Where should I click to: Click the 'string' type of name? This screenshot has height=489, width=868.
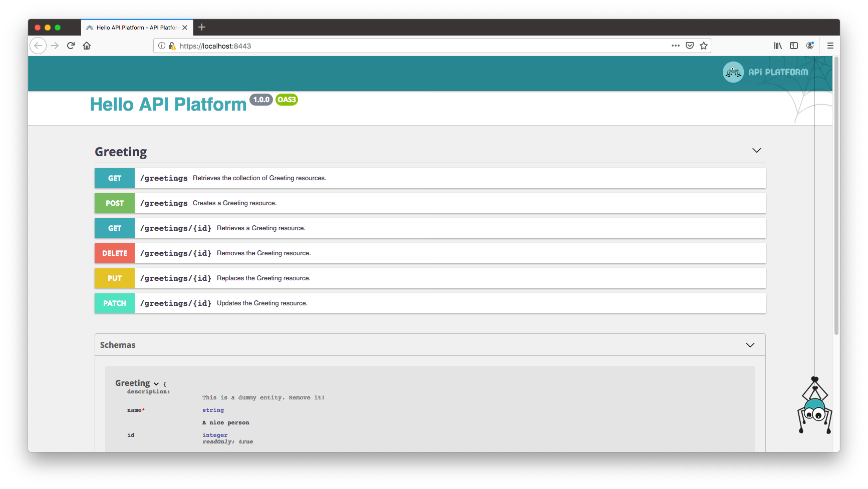tap(213, 410)
